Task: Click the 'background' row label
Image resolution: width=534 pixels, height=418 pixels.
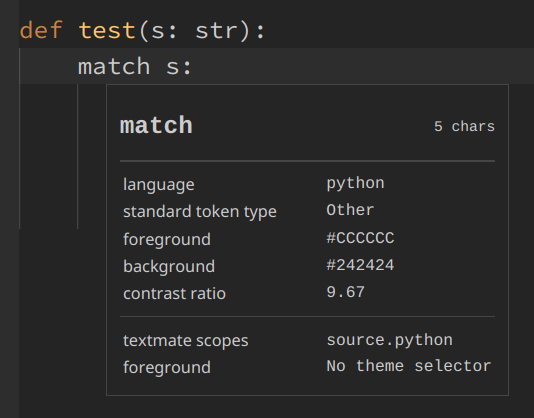Action: pos(169,266)
